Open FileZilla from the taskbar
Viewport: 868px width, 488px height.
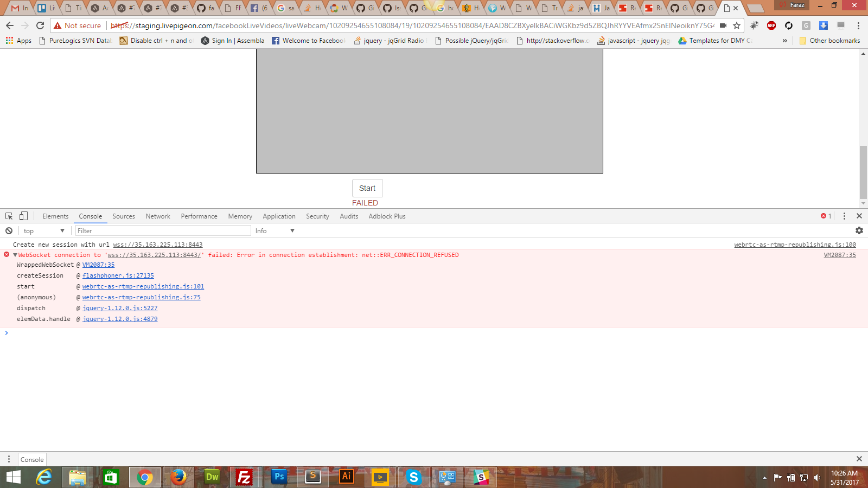pyautogui.click(x=245, y=477)
